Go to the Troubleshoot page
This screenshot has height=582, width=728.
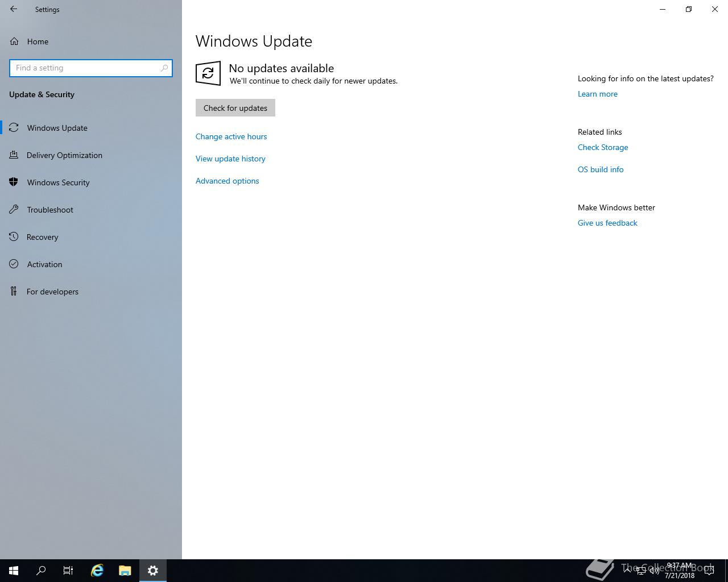[91, 210]
